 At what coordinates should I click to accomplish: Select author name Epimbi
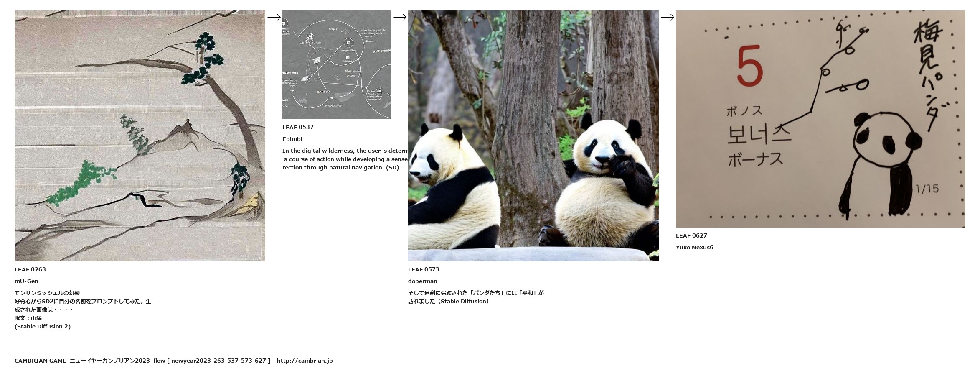292,139
